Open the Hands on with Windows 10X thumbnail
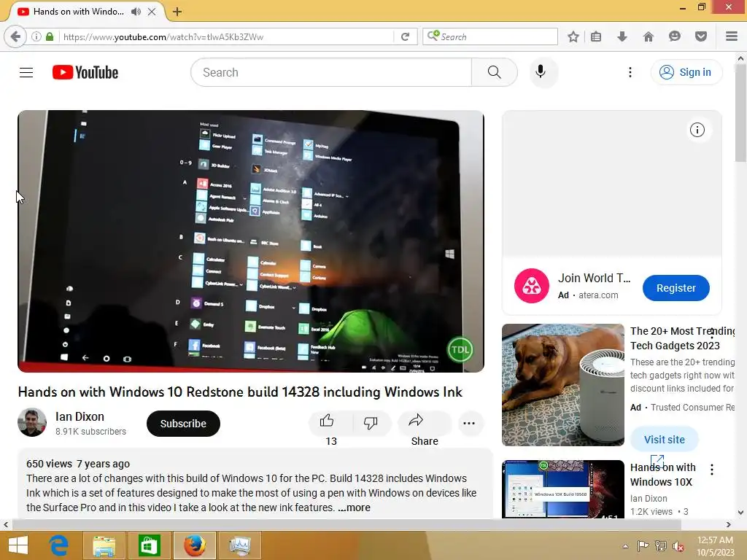Image resolution: width=747 pixels, height=560 pixels. (562, 489)
